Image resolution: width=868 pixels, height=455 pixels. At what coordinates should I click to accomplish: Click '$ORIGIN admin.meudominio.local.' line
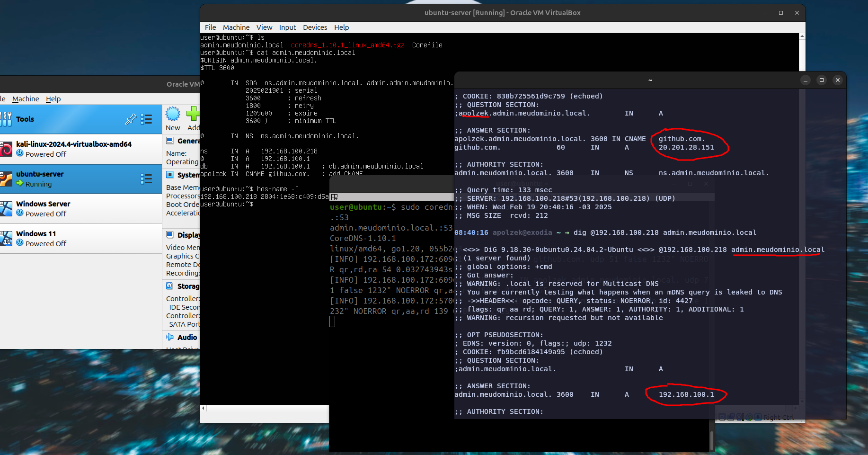click(x=258, y=60)
